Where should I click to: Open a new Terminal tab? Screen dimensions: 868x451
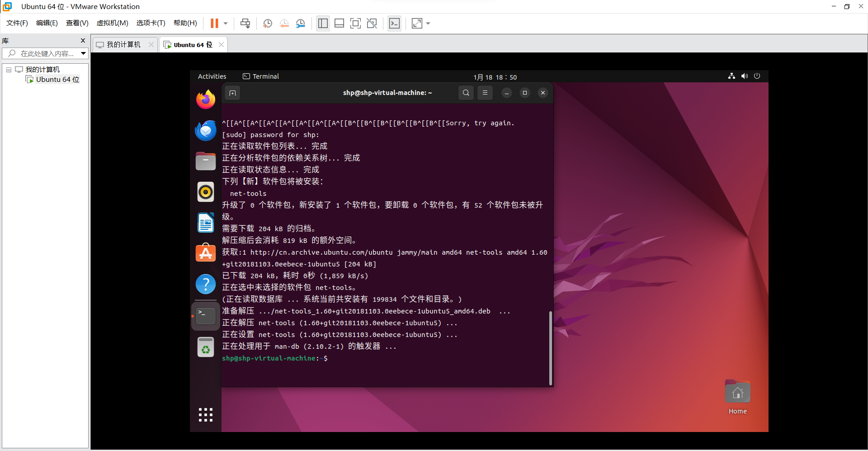pyautogui.click(x=232, y=93)
